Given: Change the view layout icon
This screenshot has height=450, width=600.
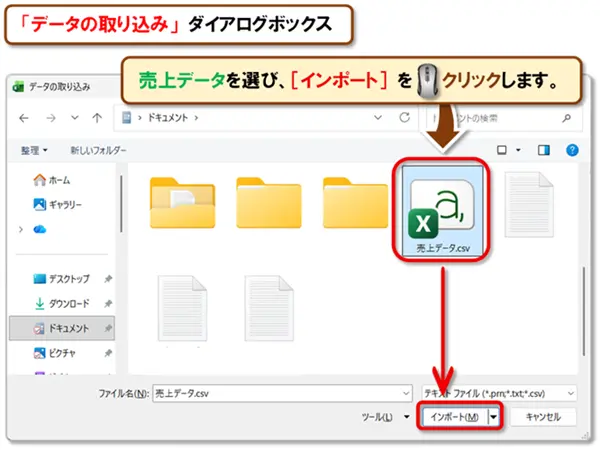Looking at the screenshot, I should [502, 150].
